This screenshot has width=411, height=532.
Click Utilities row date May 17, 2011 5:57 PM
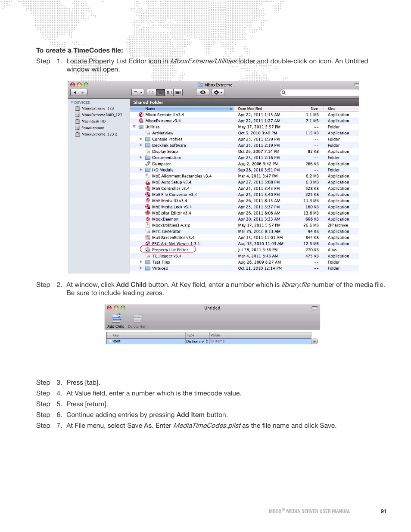[x=259, y=127]
